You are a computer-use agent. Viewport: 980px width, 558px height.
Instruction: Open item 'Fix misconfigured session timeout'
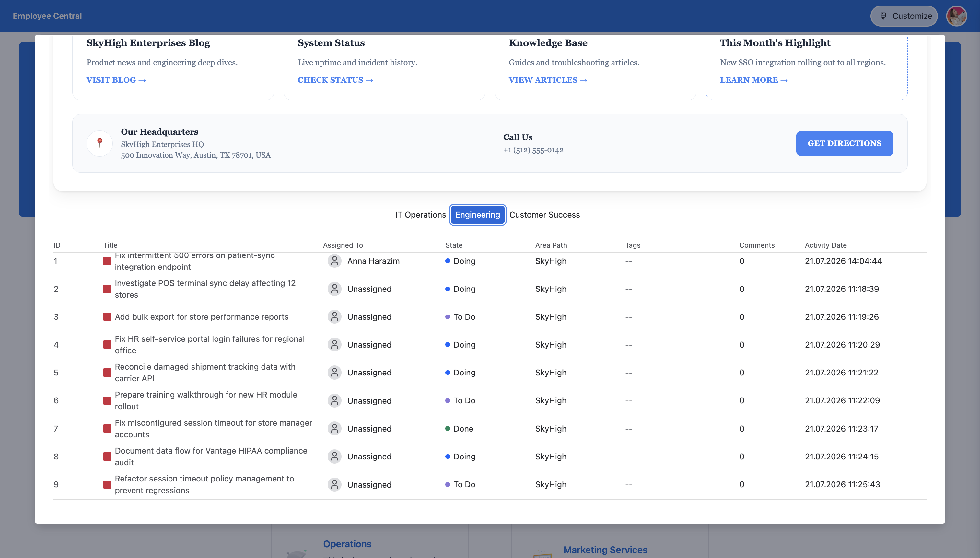(213, 428)
